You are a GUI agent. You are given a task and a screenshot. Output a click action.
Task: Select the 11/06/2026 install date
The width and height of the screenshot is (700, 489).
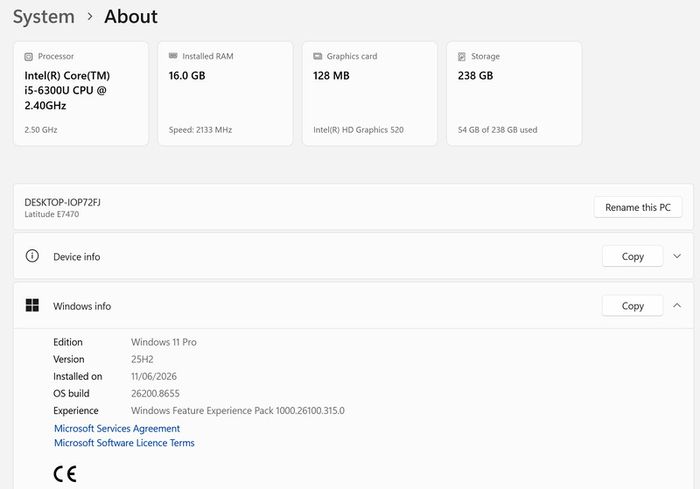click(x=154, y=376)
